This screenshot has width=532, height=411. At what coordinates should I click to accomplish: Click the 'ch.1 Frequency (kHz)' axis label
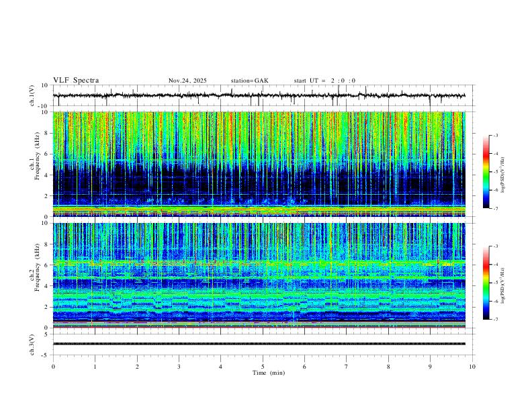point(35,154)
